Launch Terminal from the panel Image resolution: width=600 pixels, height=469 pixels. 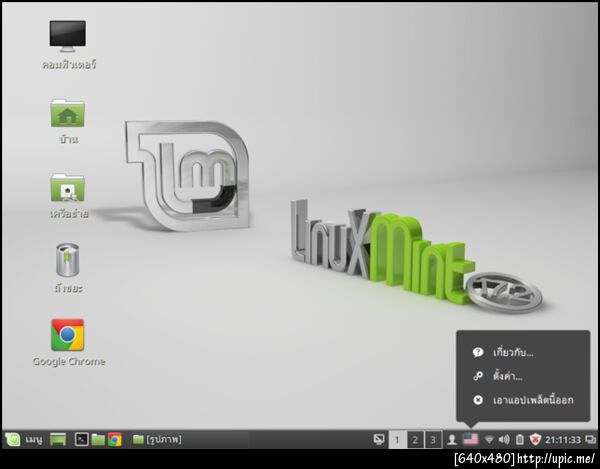(82, 440)
